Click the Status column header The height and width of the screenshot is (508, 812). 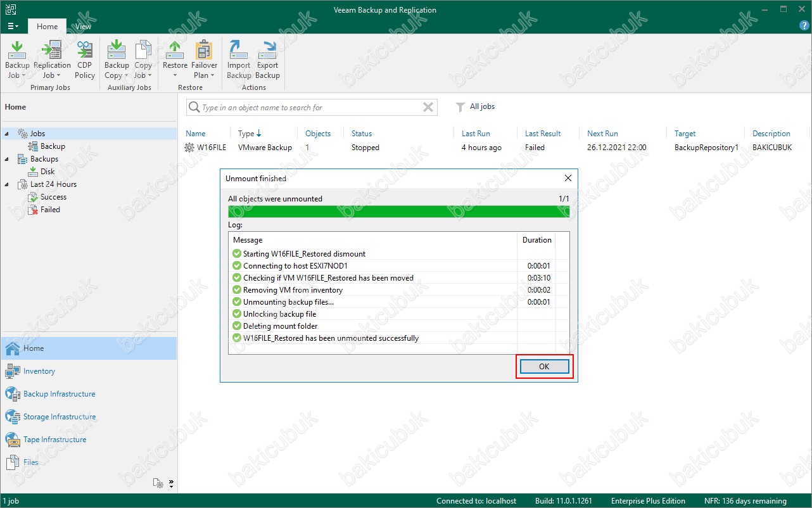362,134
